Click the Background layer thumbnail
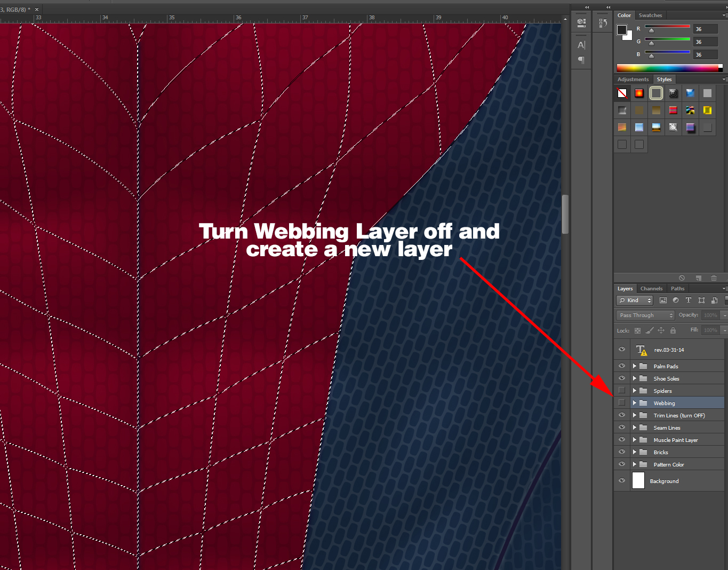This screenshot has height=570, width=728. pyautogui.click(x=638, y=481)
